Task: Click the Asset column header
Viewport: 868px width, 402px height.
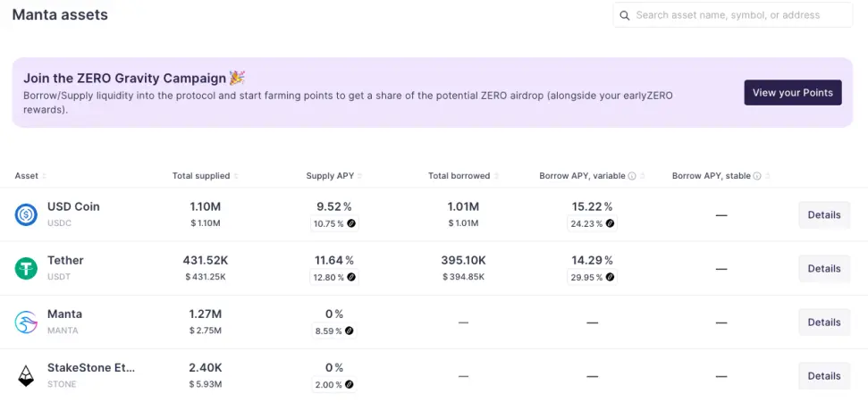Action: click(x=27, y=176)
